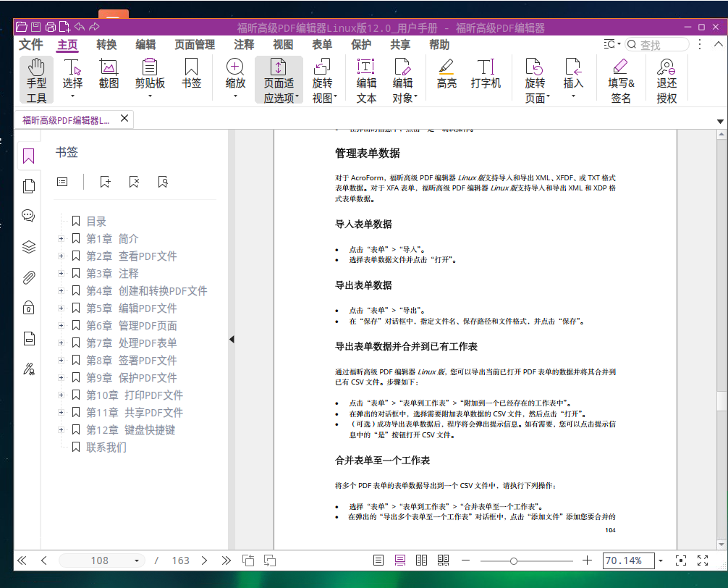Activate the Highlight tool (高亮)
Image resolution: width=728 pixels, height=588 pixels.
tap(446, 75)
